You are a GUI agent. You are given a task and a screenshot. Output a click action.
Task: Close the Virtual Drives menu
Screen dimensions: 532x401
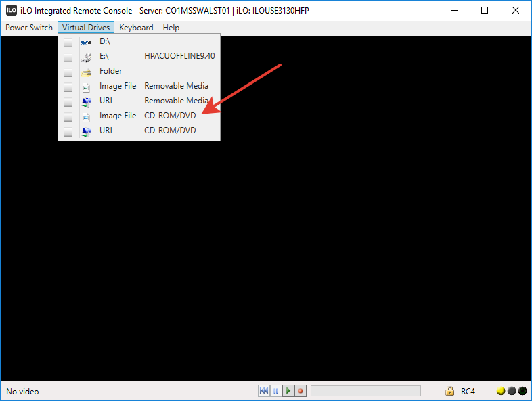[86, 28]
